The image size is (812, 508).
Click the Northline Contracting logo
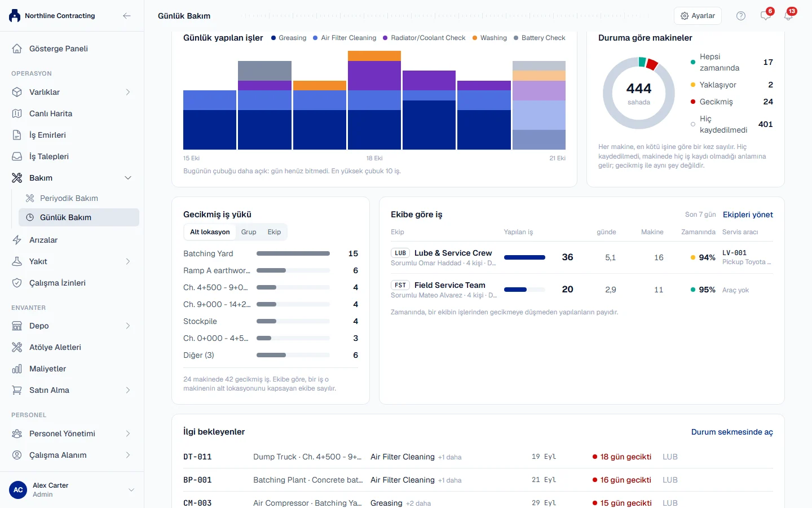pos(15,16)
